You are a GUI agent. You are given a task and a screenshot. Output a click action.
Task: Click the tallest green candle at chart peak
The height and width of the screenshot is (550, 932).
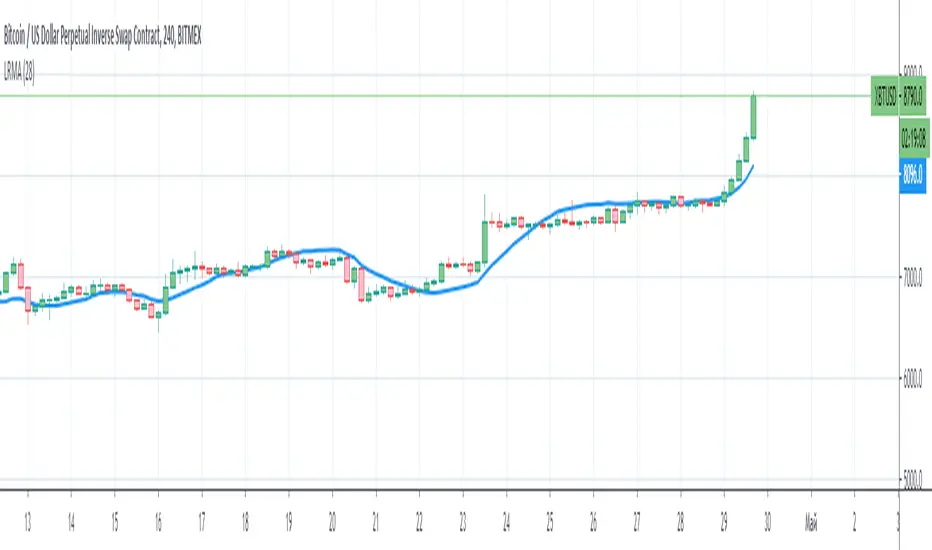753,117
